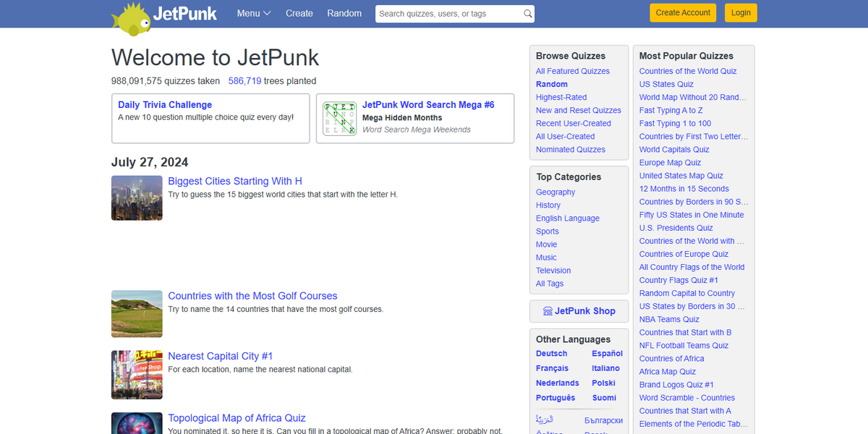Open NBA Teams Quiz
This screenshot has width=868, height=434.
pos(669,319)
